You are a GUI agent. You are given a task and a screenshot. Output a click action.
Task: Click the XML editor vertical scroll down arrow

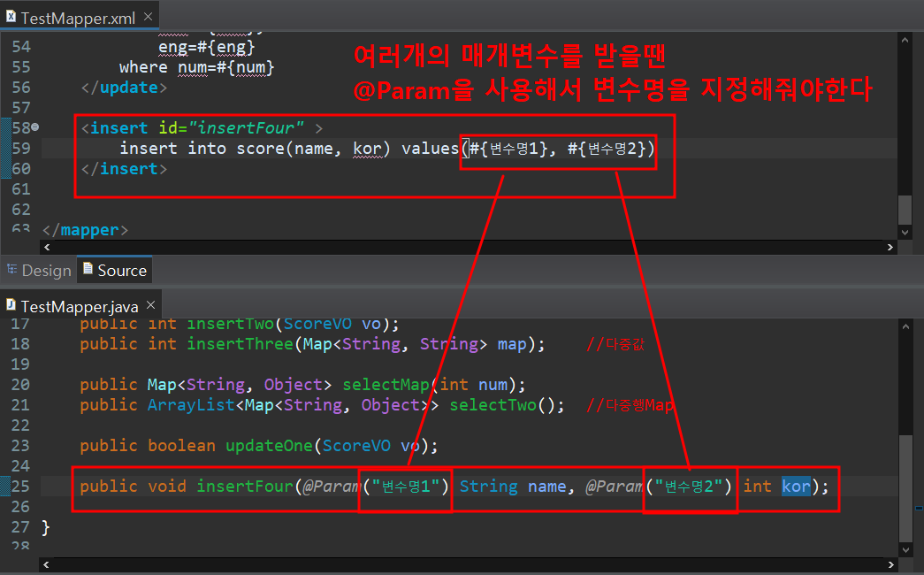click(905, 233)
